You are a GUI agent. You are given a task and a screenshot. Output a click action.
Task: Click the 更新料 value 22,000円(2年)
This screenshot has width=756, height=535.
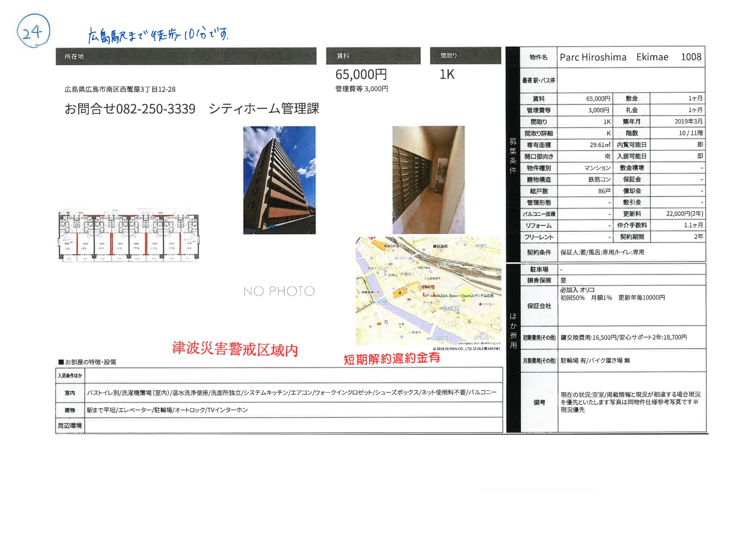click(685, 214)
